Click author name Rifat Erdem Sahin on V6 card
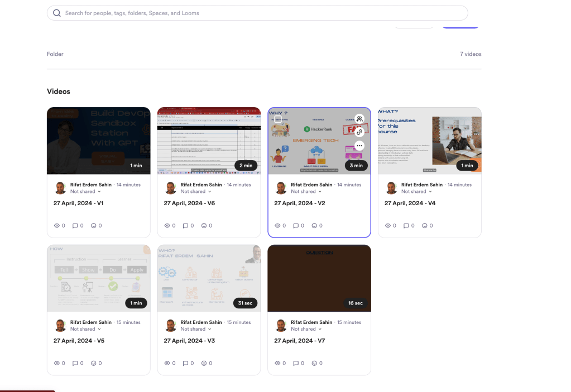Screen dimensions: 571x392 click(201, 185)
